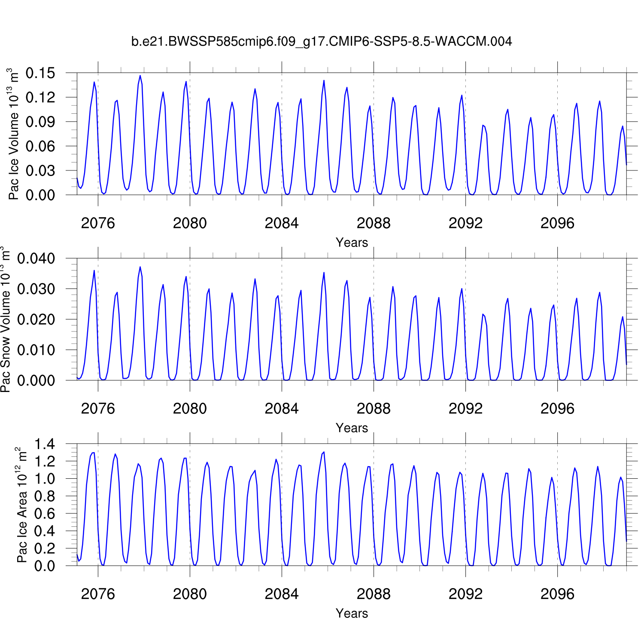Select the 2076 tick label in the bottom panel
644x644 pixels.
pos(98,594)
